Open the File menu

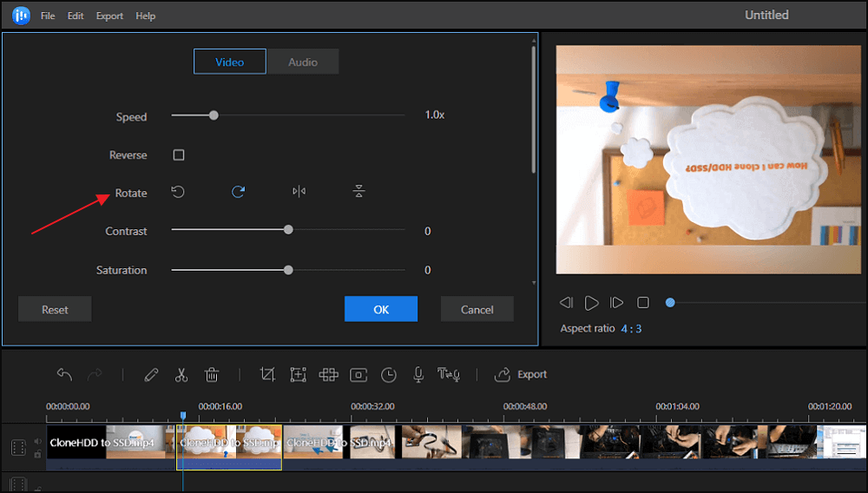click(x=48, y=16)
